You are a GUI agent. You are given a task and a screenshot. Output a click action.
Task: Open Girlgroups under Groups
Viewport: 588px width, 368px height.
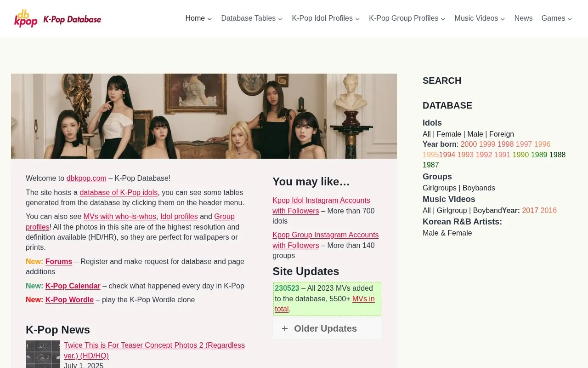pos(440,188)
